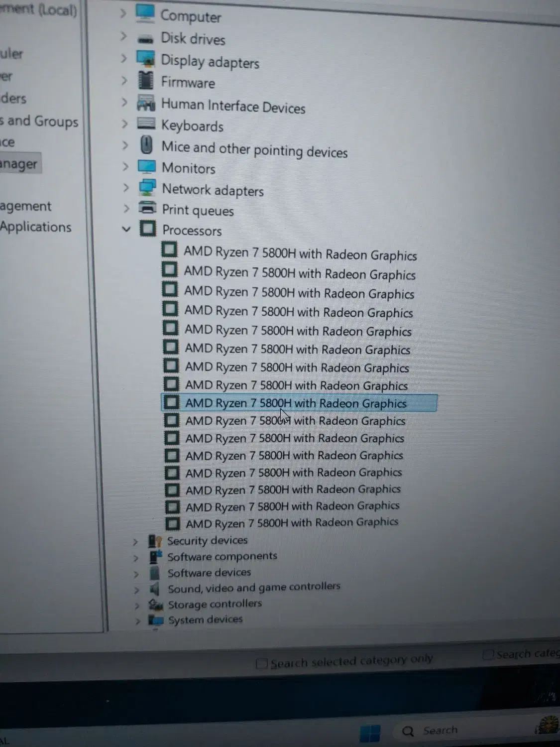Select the Storage controllers label

[215, 604]
